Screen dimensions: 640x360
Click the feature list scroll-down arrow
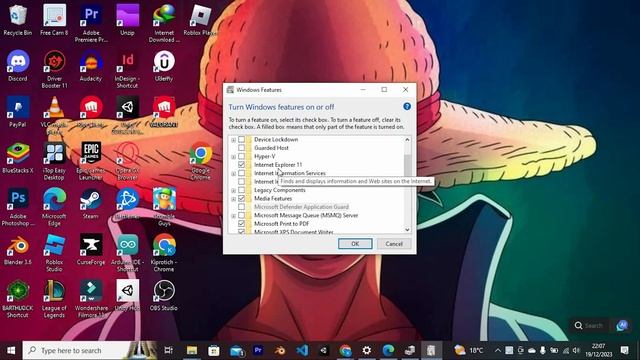pos(407,230)
